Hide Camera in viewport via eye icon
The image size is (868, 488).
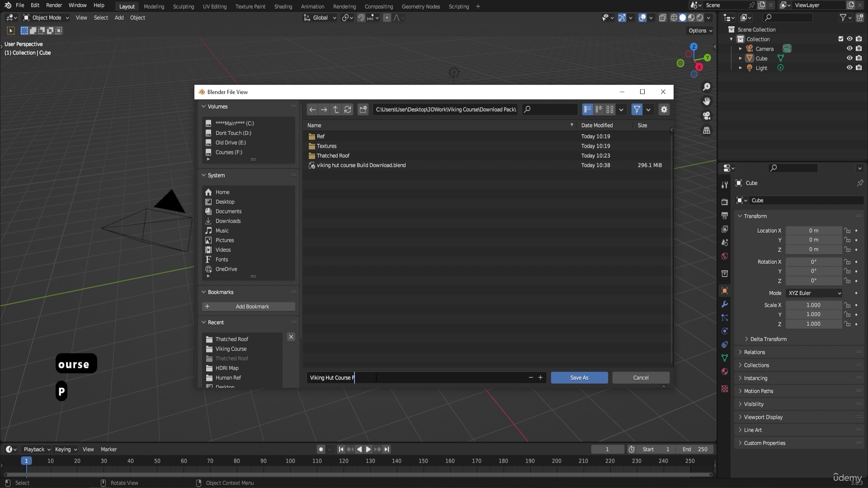(849, 49)
